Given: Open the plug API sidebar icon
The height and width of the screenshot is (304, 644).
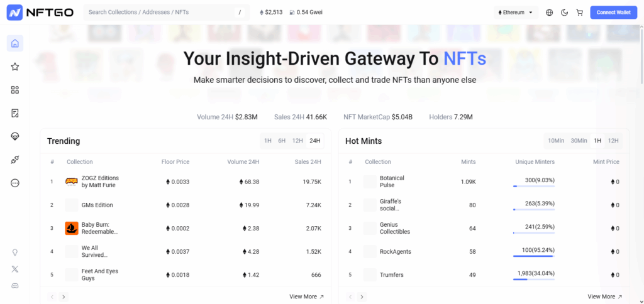Looking at the screenshot, I should (x=15, y=160).
